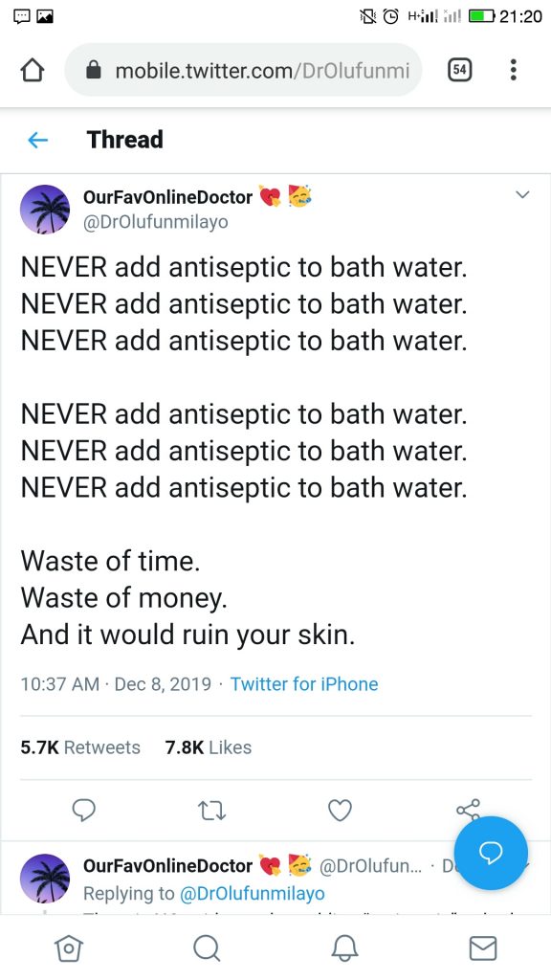Screen dimensions: 551x980
Task: Tap the floating blue chat bubble
Action: pos(491,853)
